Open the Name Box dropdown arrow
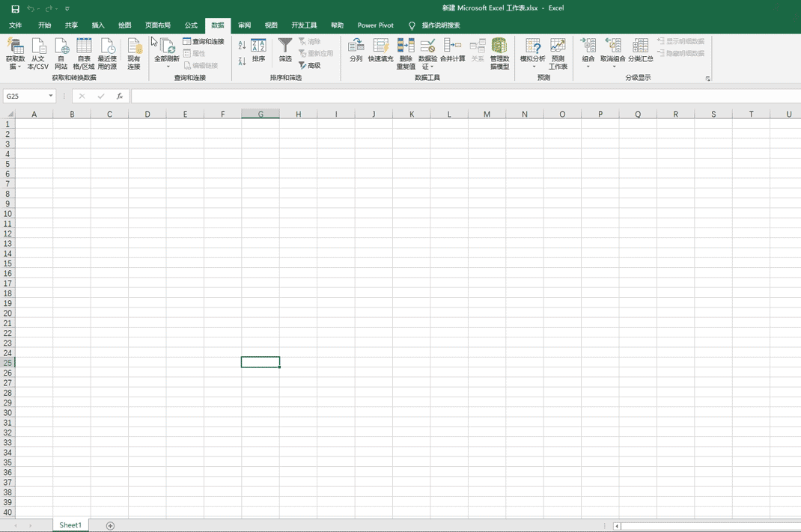 coord(51,96)
